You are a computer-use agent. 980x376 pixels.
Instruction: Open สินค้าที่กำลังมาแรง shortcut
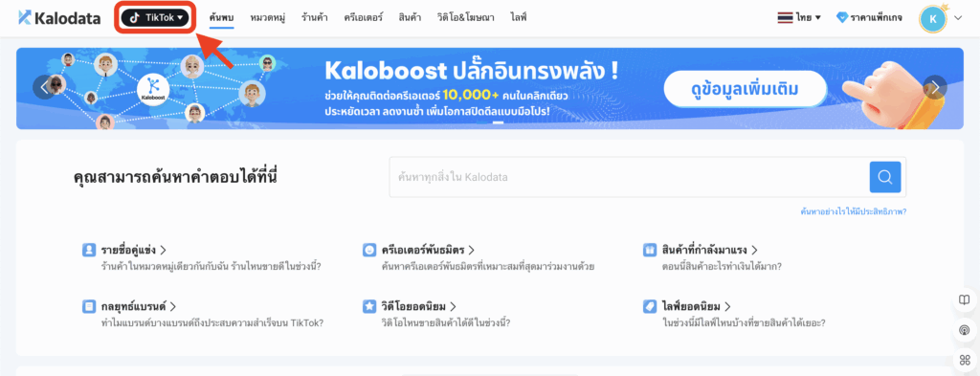(x=711, y=251)
